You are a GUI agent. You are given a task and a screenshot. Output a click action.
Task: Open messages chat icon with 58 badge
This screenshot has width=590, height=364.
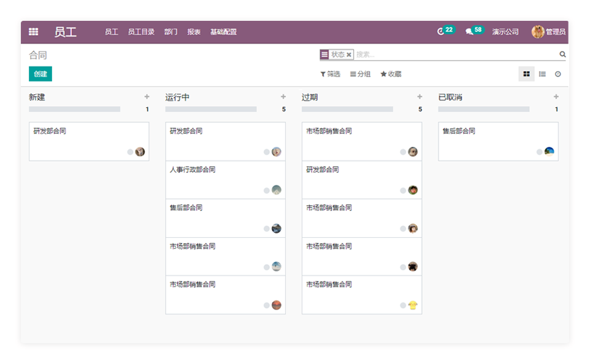pyautogui.click(x=469, y=32)
